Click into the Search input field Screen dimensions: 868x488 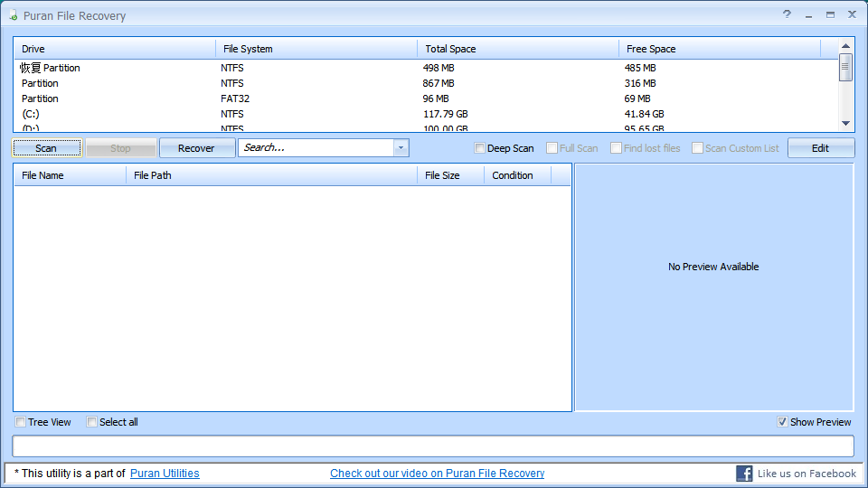click(x=316, y=147)
